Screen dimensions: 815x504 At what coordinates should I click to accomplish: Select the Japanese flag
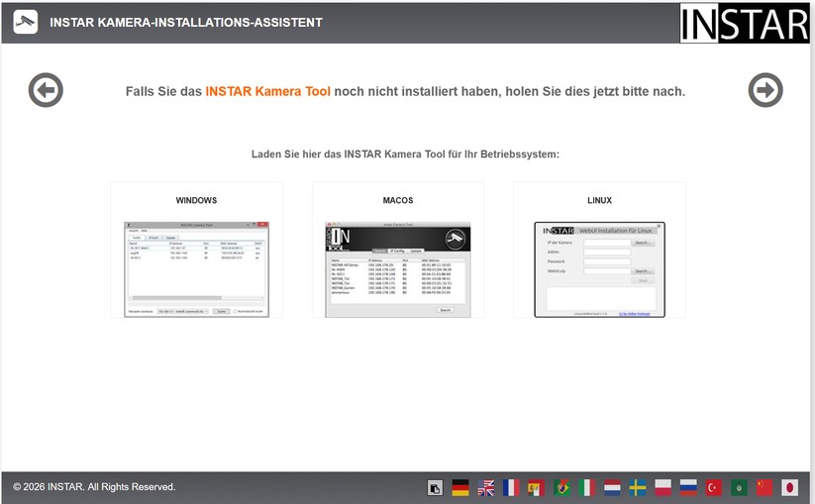(x=789, y=488)
